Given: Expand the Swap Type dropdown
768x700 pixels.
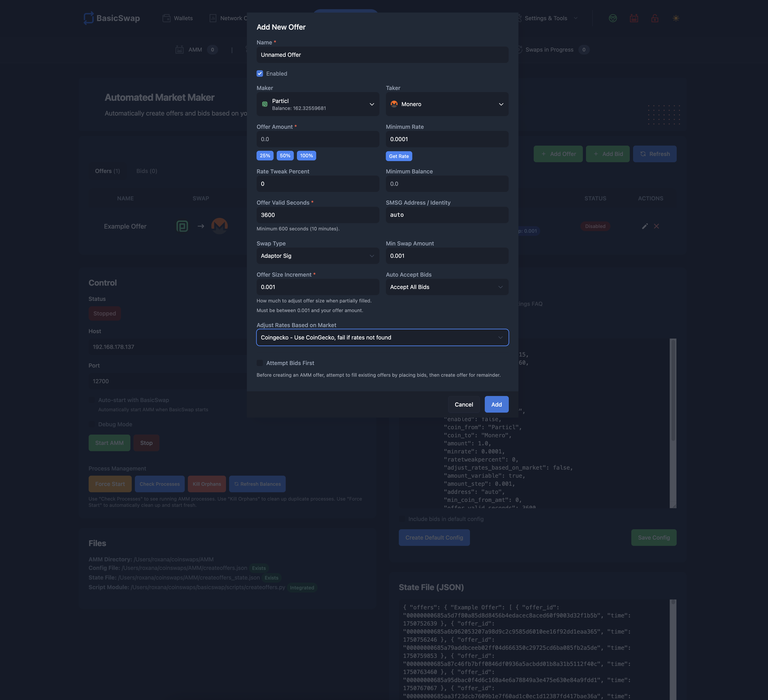Looking at the screenshot, I should pos(318,256).
